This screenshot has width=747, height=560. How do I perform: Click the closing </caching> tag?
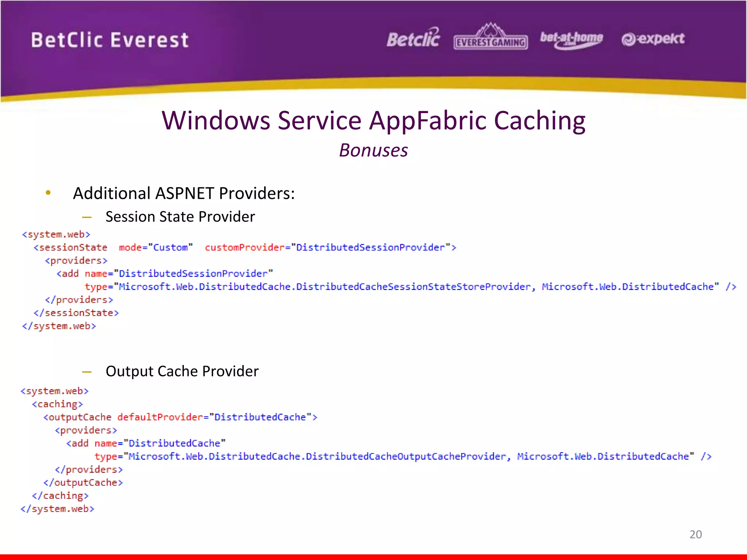60,496
